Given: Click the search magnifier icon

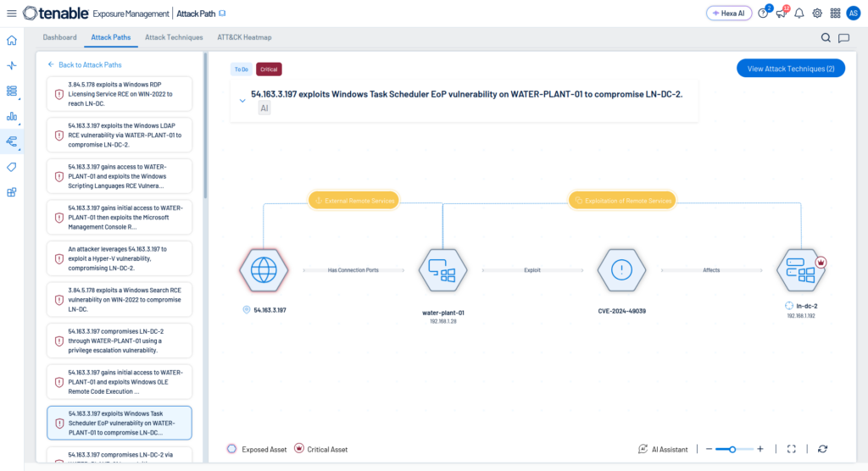Looking at the screenshot, I should (826, 37).
